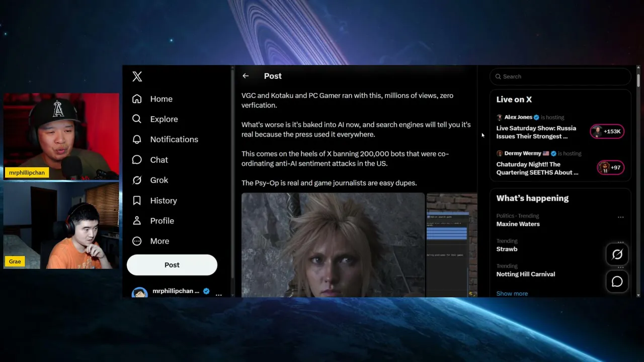Click the paragraph about X banning 200,000 bots

click(345, 158)
